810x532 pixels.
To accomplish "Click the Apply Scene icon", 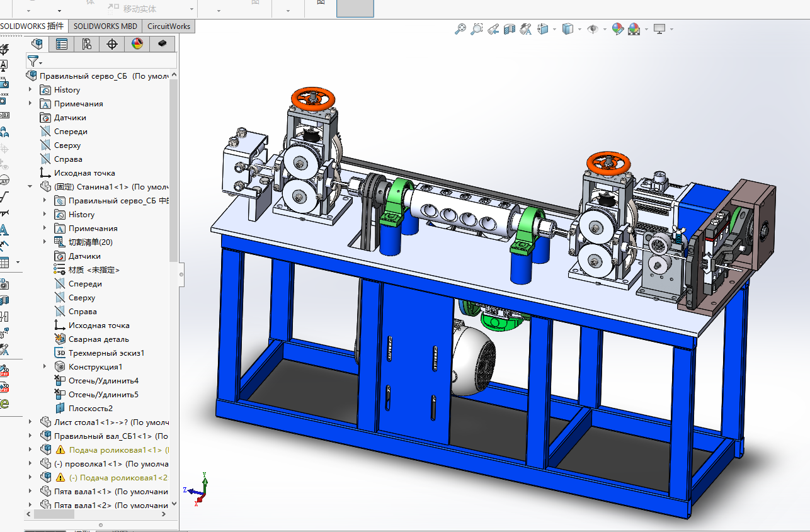I will point(634,28).
